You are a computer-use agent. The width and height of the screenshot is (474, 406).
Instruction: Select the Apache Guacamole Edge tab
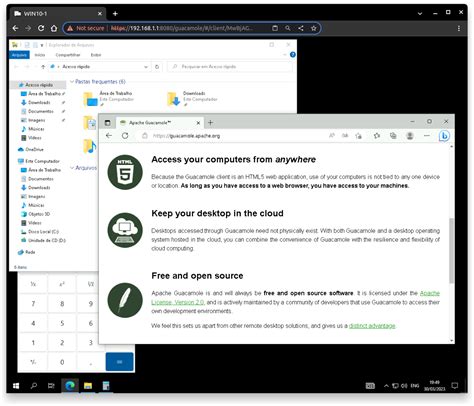pyautogui.click(x=159, y=123)
